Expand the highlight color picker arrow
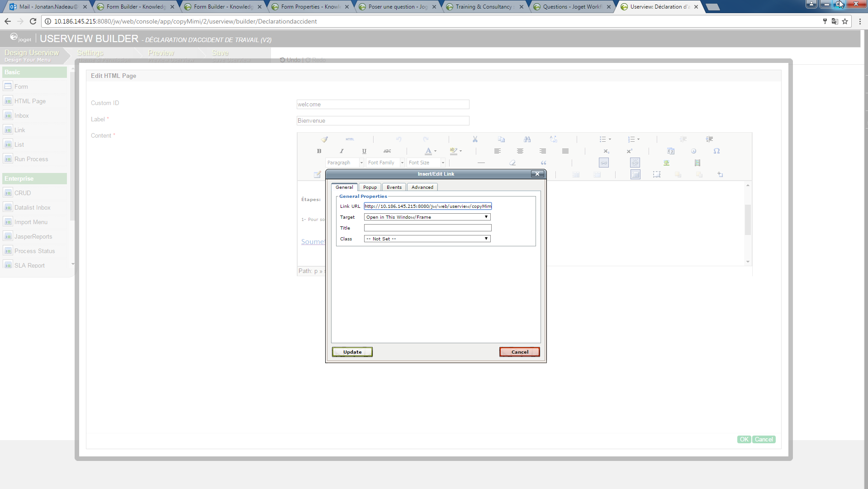Screen dimensions: 868x489 (461, 151)
